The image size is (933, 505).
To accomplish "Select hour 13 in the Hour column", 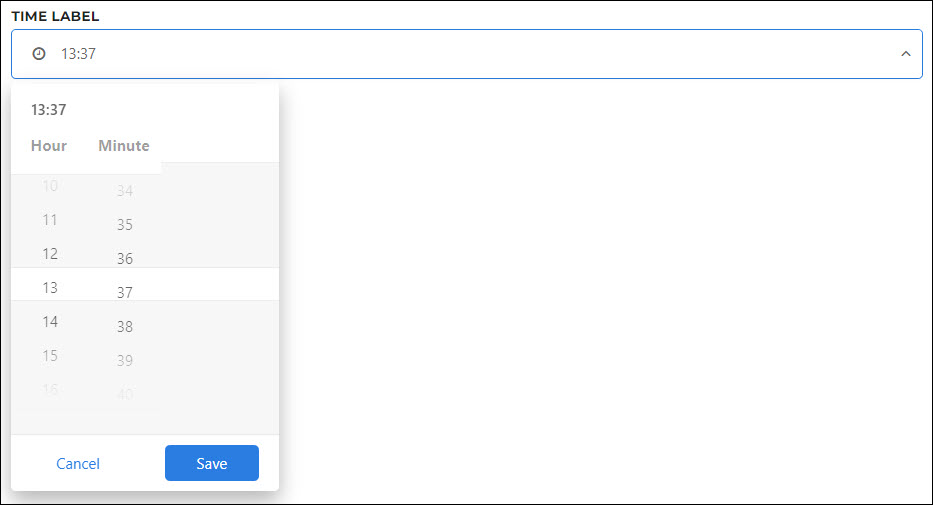I will click(50, 288).
